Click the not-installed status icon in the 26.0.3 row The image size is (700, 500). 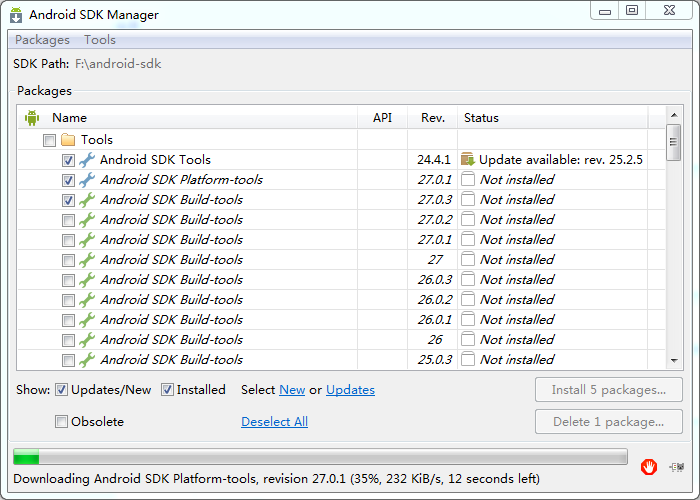click(x=467, y=279)
